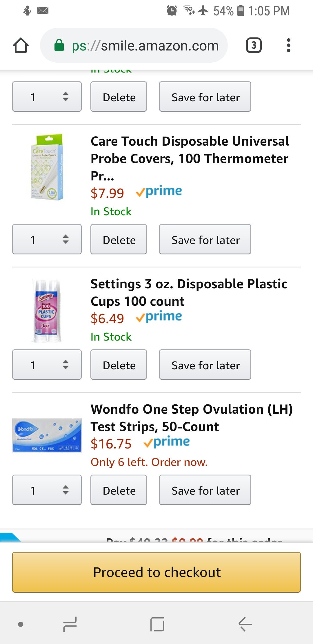The height and width of the screenshot is (644, 313).
Task: Save Settings Plastic Cups for later
Action: pos(205,365)
